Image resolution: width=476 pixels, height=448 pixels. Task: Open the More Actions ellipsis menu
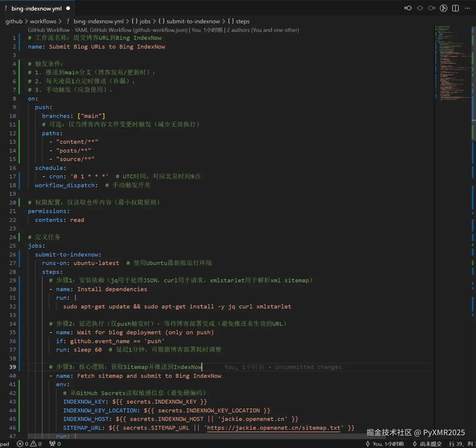click(467, 8)
